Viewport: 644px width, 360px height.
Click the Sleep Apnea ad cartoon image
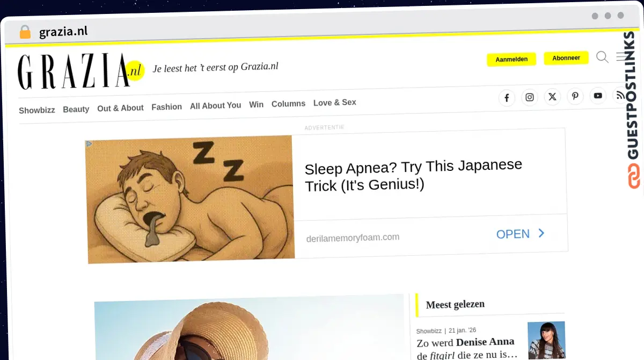189,199
